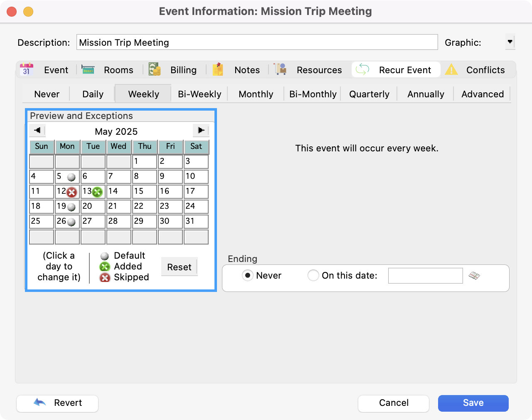Viewport: 532px width, 420px height.
Task: Click the Notes notepad icon
Action: pos(218,69)
